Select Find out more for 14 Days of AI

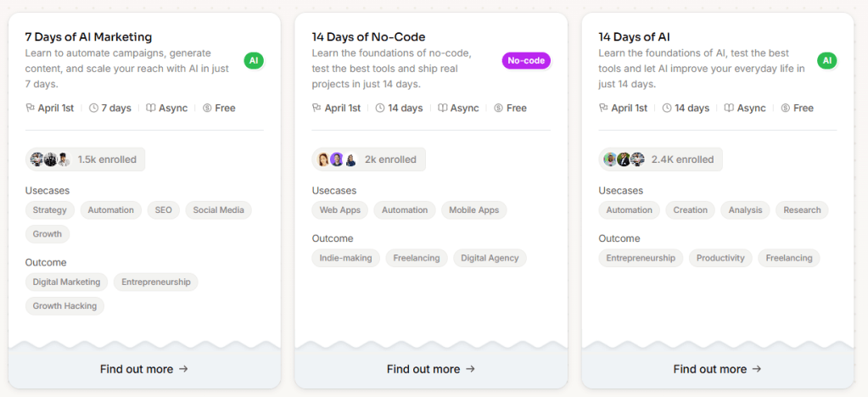pos(718,369)
